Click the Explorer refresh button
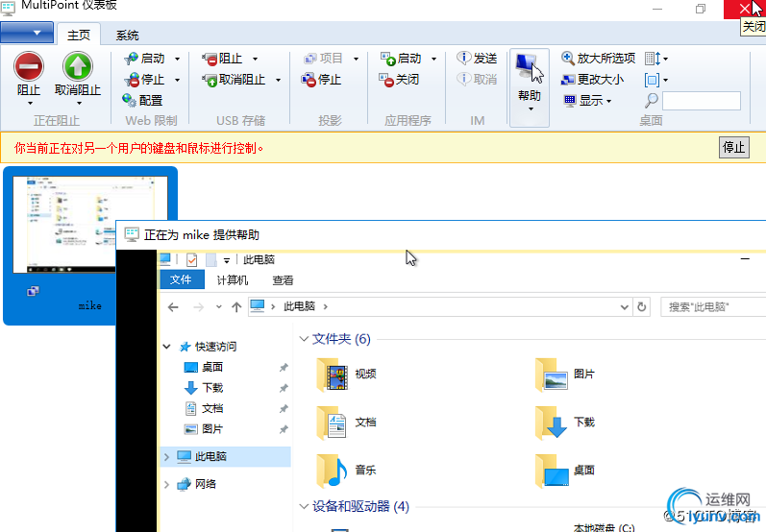This screenshot has width=766, height=532. [x=641, y=307]
